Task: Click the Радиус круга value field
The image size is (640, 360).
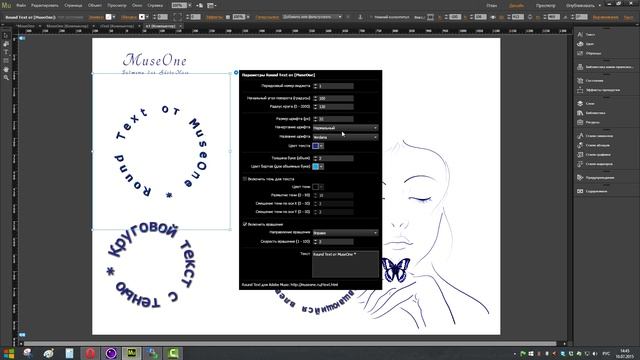Action: coord(336,107)
